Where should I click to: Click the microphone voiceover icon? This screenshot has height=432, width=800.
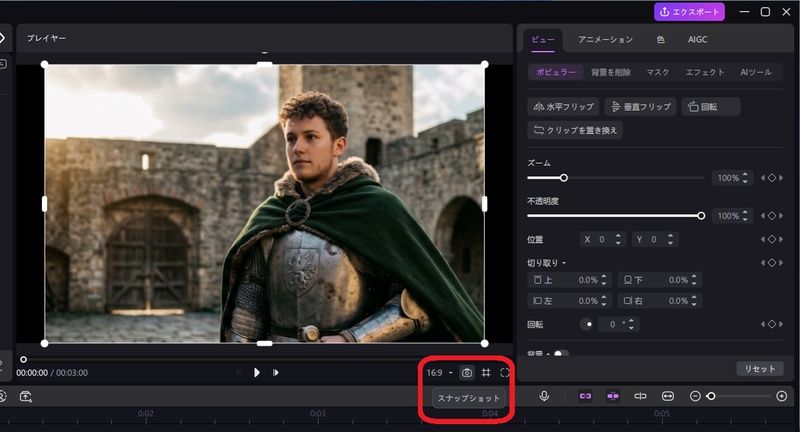pos(544,396)
